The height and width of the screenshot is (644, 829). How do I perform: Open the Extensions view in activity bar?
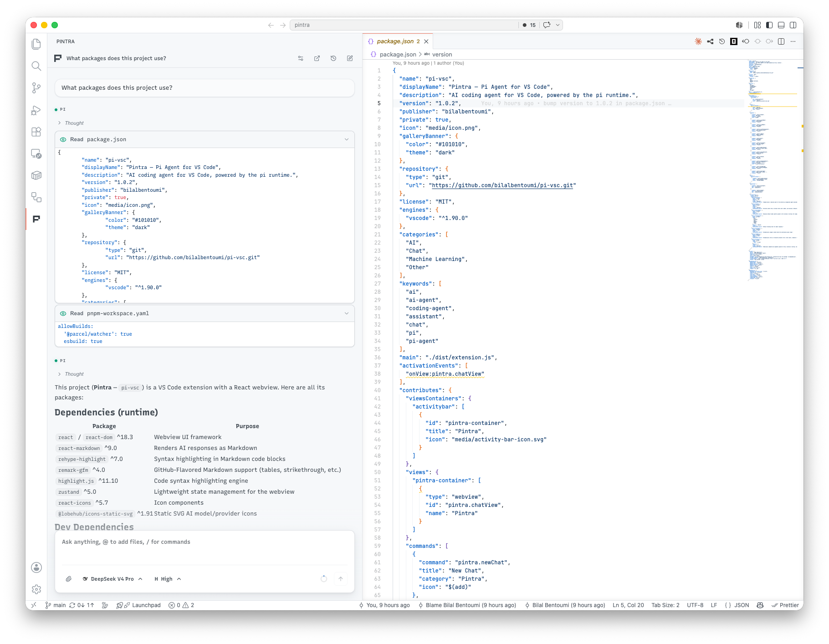pos(36,132)
